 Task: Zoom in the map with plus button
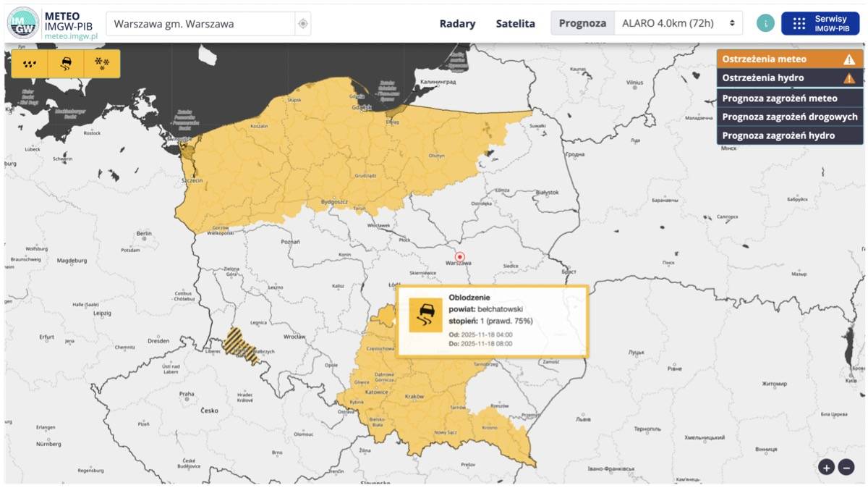826,467
